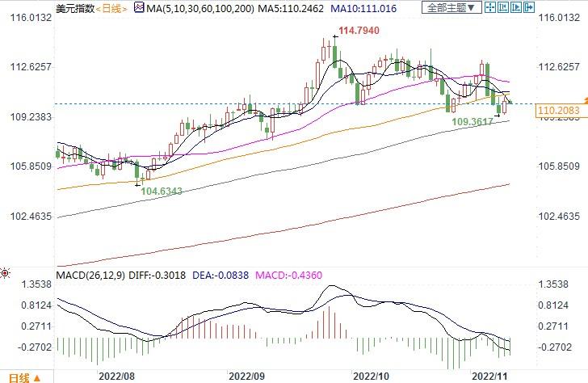The image size is (588, 383).
Task: Click the orange up arrow beside 日线
Action: 36,377
